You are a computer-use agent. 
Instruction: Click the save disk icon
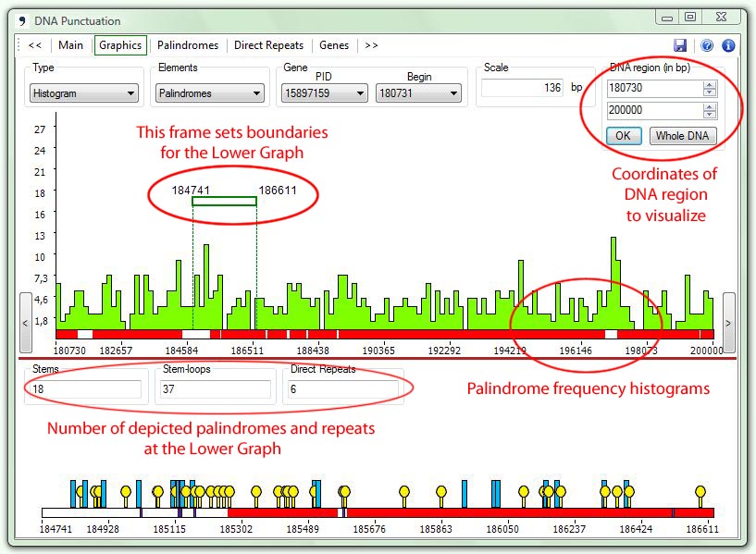[680, 45]
